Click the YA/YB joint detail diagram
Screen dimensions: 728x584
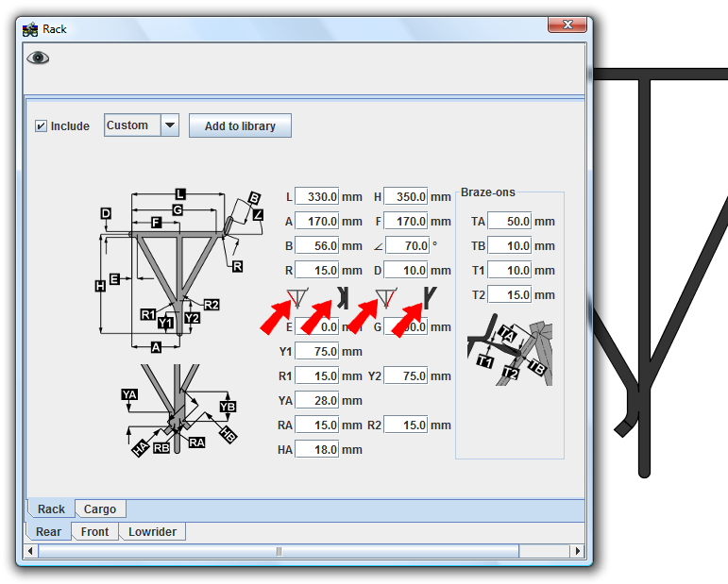pos(178,409)
